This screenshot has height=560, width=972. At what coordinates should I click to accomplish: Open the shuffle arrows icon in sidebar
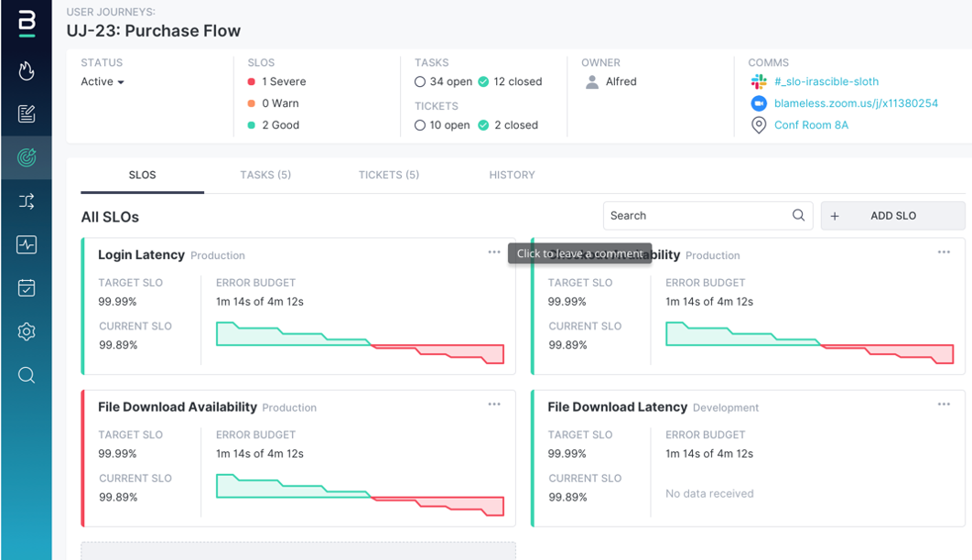pyautogui.click(x=27, y=201)
